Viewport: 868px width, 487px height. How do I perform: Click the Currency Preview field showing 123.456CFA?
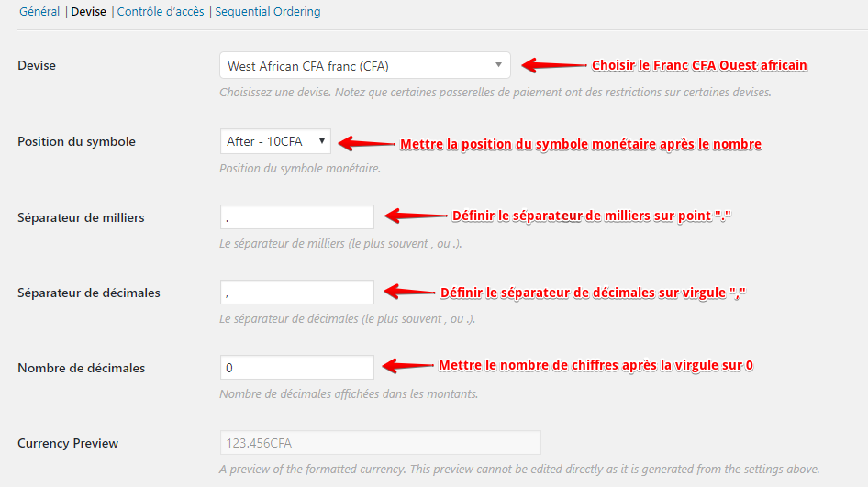click(x=380, y=443)
